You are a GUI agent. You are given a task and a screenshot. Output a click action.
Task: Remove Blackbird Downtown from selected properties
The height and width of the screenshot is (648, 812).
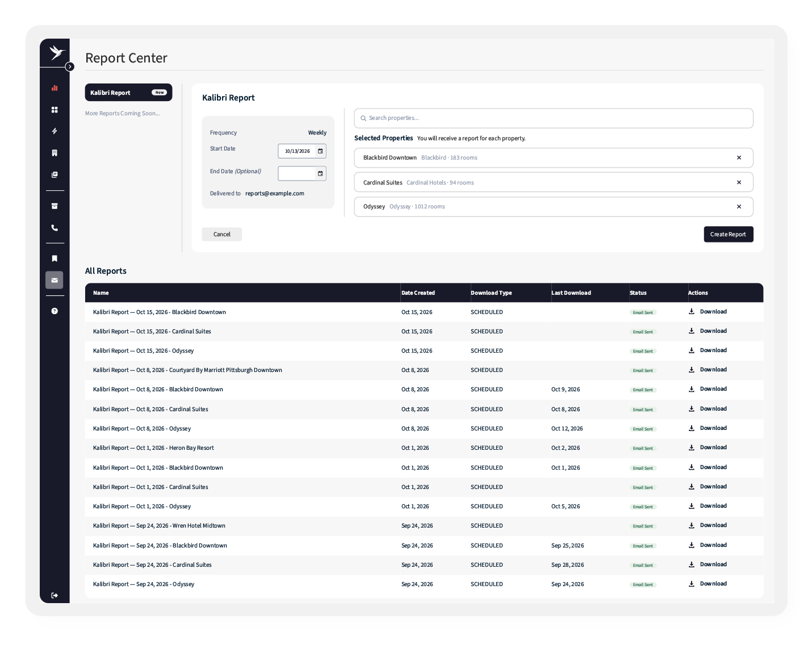[739, 158]
